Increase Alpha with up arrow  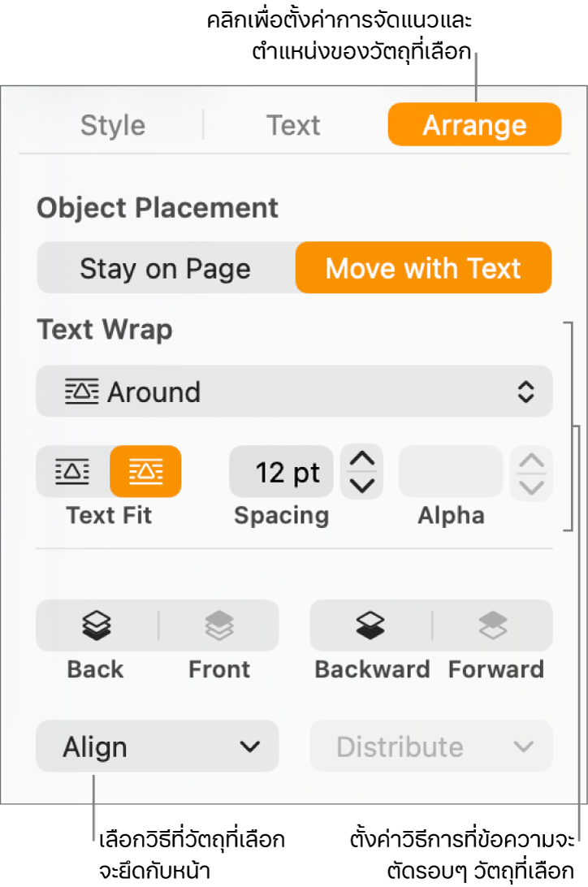point(532,460)
